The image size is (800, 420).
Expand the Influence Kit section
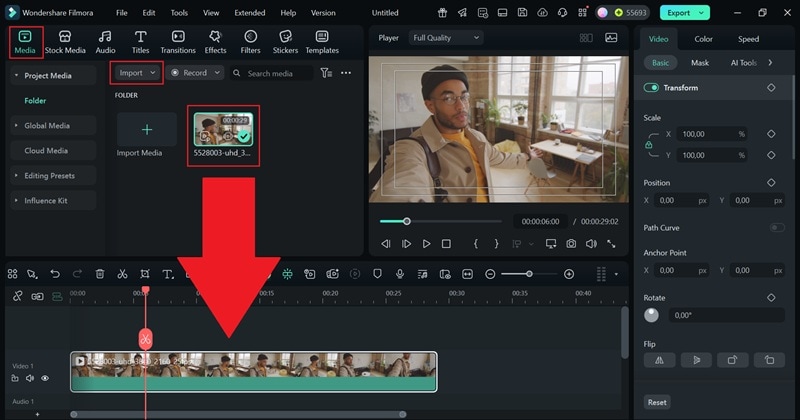(16, 201)
